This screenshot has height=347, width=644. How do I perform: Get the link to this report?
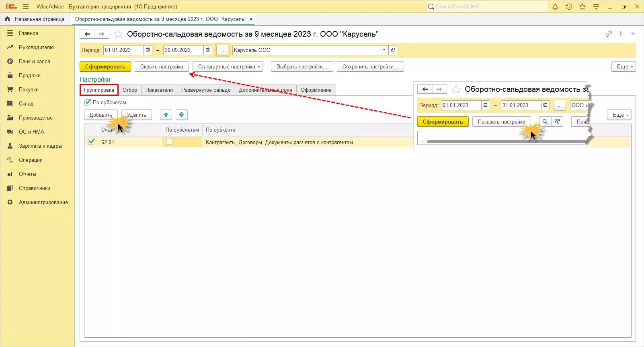[609, 34]
